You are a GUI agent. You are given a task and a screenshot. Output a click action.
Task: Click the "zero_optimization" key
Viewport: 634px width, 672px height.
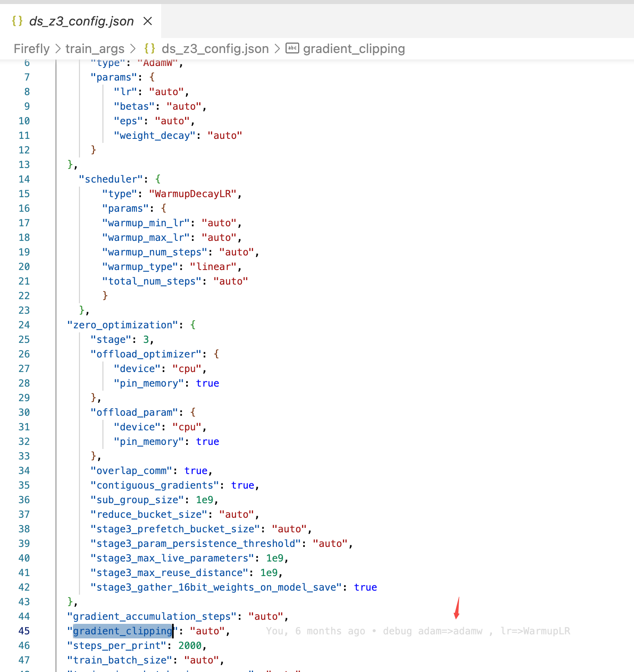(x=123, y=325)
